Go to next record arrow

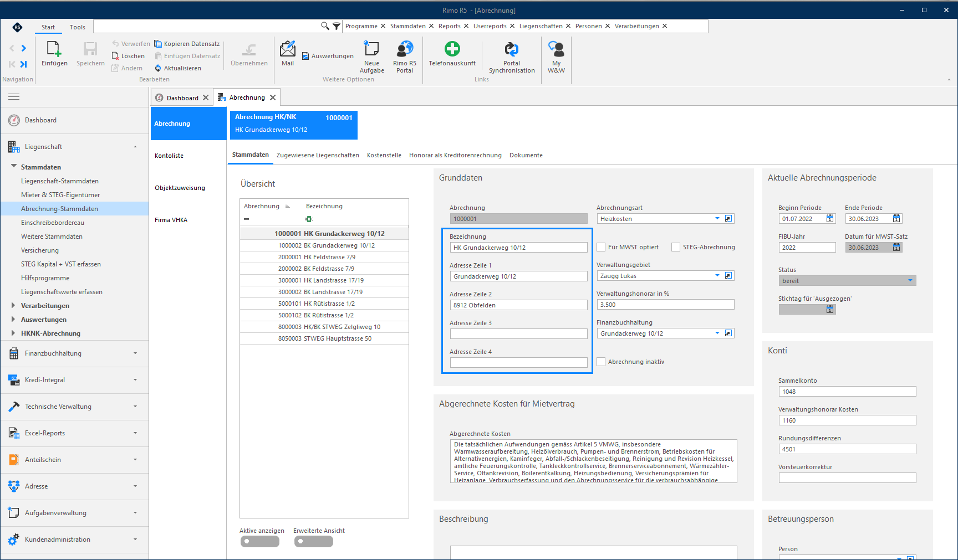tap(24, 48)
